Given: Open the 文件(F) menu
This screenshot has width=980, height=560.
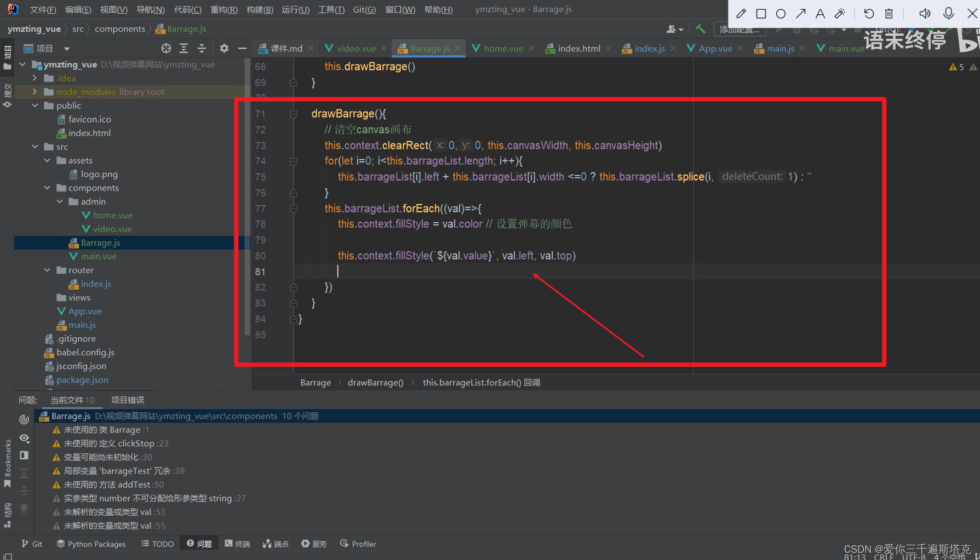Looking at the screenshot, I should (x=43, y=9).
